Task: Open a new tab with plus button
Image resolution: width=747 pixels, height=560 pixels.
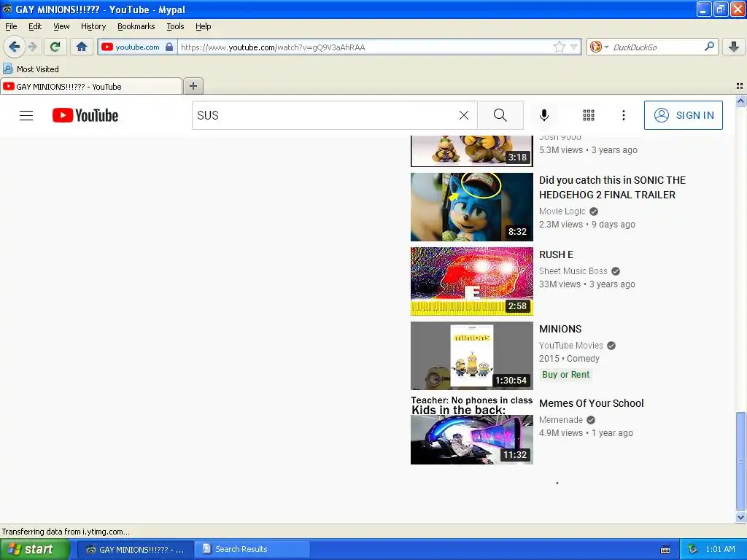Action: 193,86
